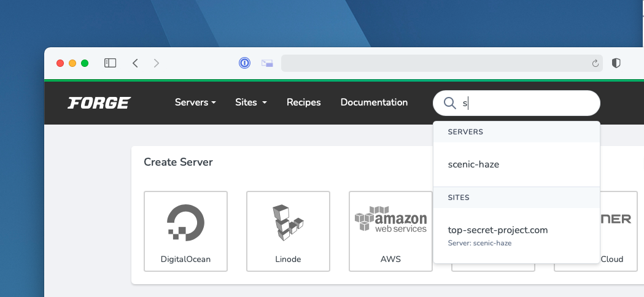Click the privacy shield icon
644x297 pixels.
tap(616, 63)
